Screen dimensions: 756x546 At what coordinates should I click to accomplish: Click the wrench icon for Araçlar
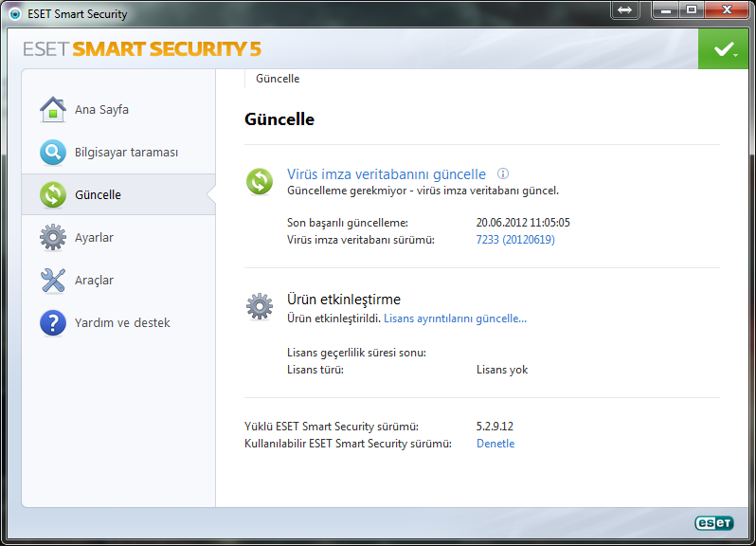tap(53, 281)
